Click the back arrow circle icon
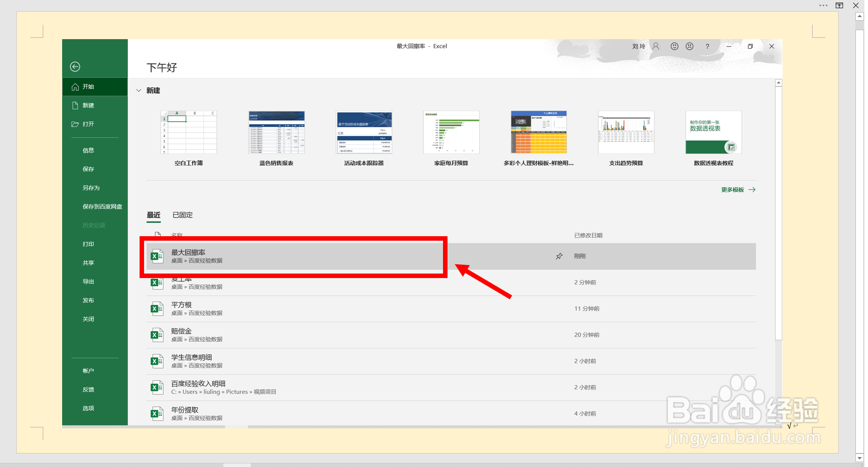Image resolution: width=868 pixels, height=467 pixels. point(75,67)
